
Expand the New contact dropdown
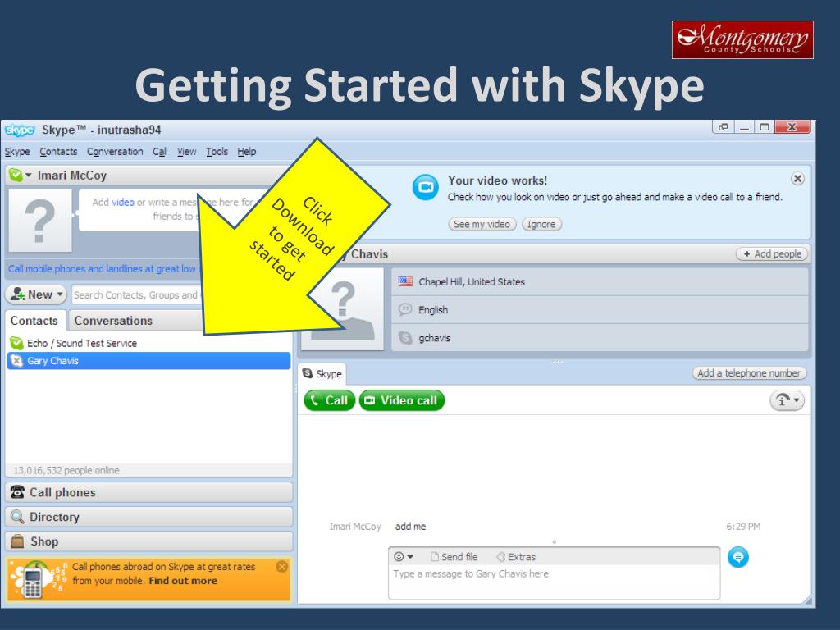(x=59, y=294)
